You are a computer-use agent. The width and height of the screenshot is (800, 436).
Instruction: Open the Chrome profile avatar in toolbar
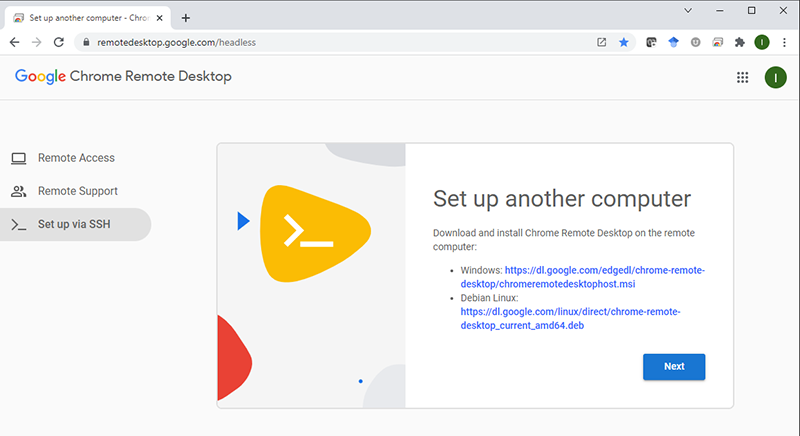click(762, 42)
